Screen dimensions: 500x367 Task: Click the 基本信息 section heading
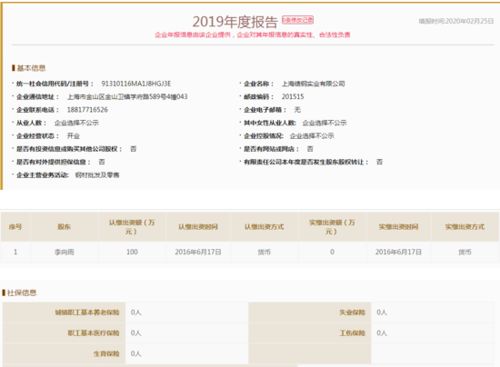tap(31, 68)
